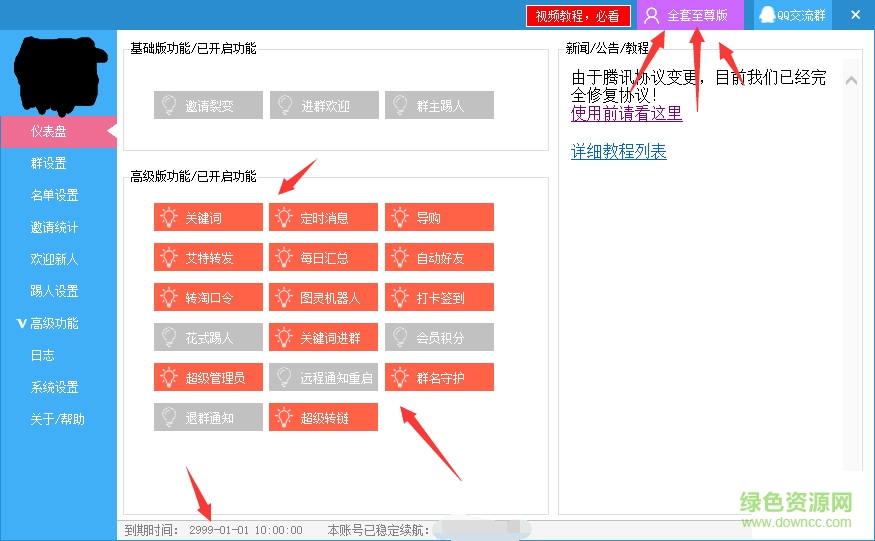
Task: Click the lightbulb icon on 图灵机器人
Action: [x=284, y=298]
